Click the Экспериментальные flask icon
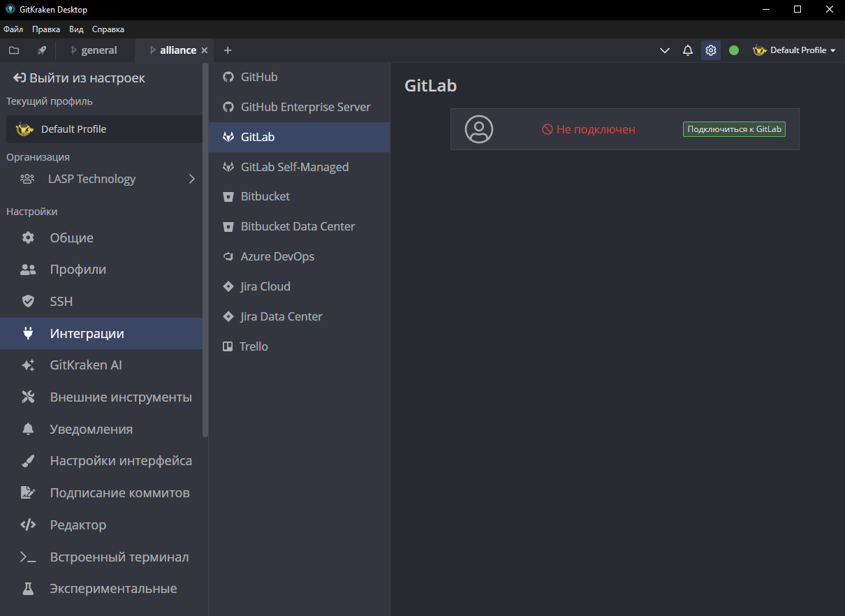Viewport: 845px width, 616px height. (x=27, y=588)
